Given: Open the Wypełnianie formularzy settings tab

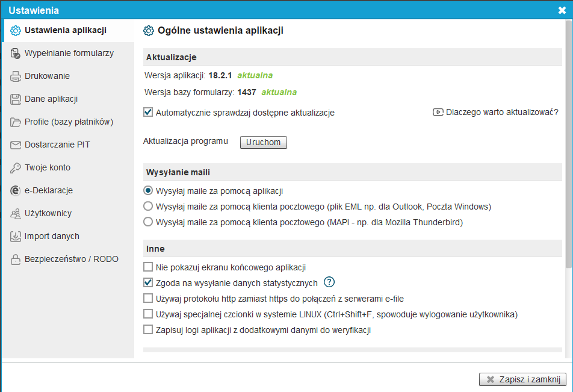Looking at the screenshot, I should click(x=69, y=53).
